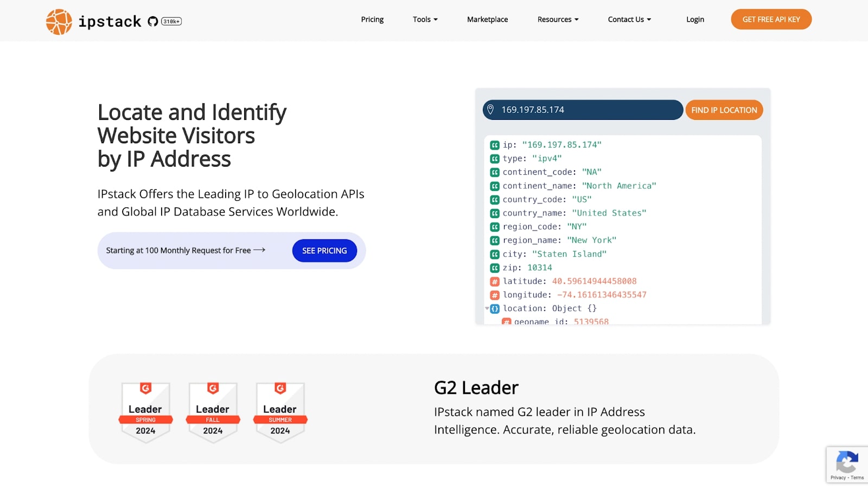Click the G2 Leader Spring 2024 badge

pos(145,412)
